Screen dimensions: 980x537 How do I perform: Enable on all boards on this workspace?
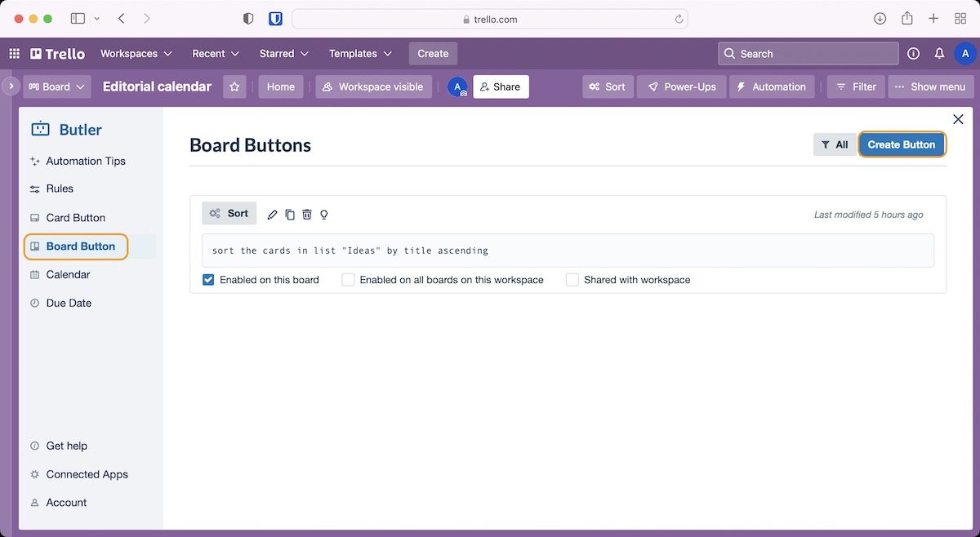(x=349, y=280)
